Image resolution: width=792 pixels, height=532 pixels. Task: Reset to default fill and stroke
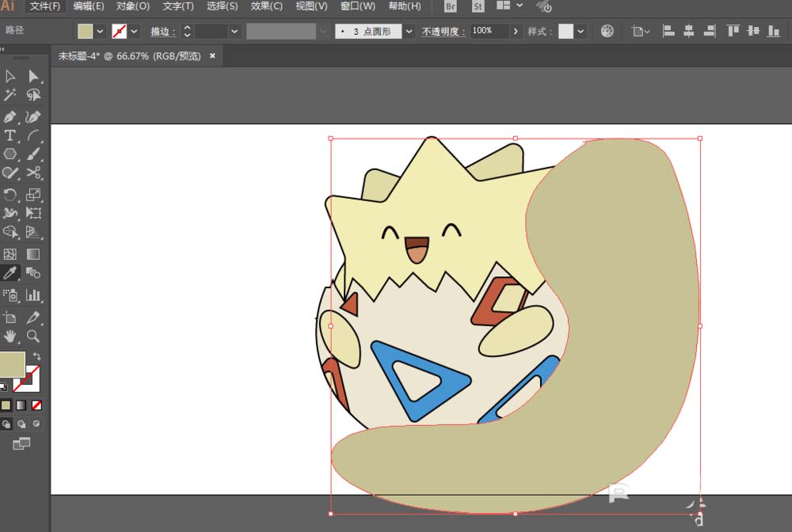[x=3, y=387]
